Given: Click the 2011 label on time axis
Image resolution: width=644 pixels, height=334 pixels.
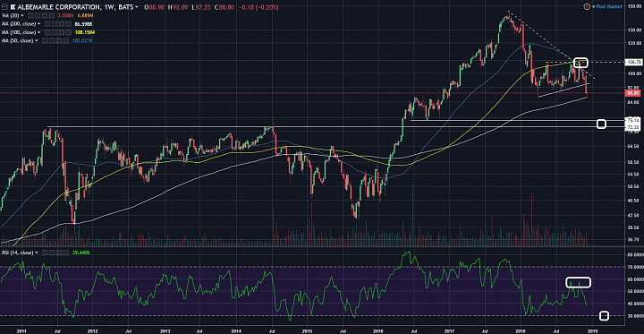Looking at the screenshot, I should tap(21, 330).
